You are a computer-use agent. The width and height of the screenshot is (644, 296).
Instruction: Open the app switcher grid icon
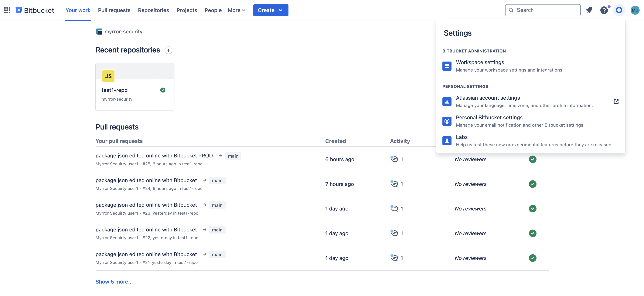coord(7,10)
